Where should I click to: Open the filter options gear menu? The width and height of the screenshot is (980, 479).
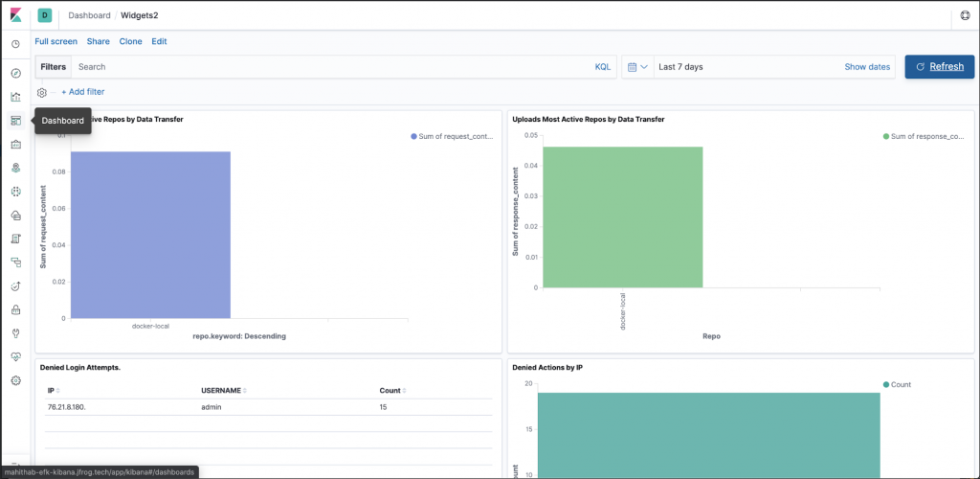point(42,92)
